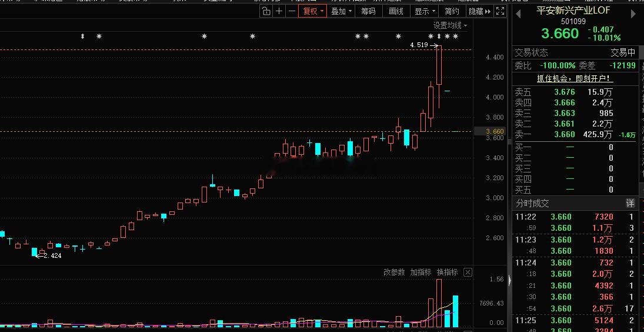The image size is (644, 332).
Task: Click the 委比 -100.00% value
Action: click(558, 65)
